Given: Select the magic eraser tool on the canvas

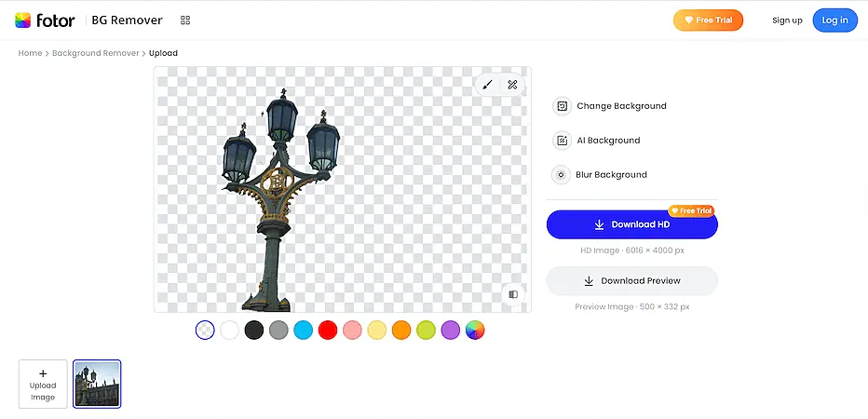Looking at the screenshot, I should pos(512,85).
